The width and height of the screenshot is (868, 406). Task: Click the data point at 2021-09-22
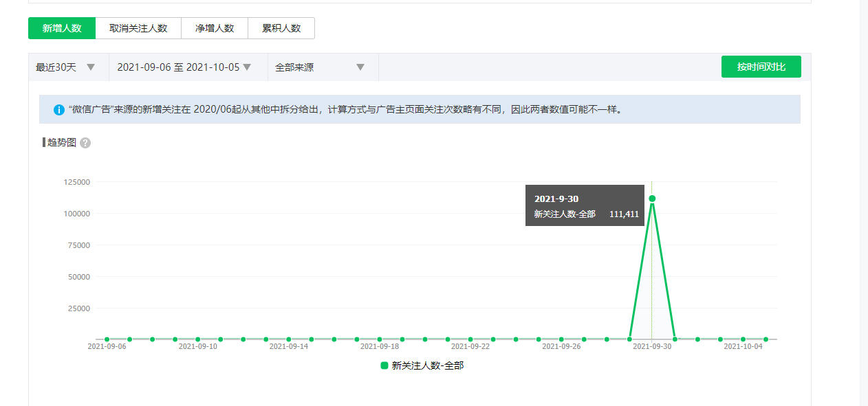click(x=470, y=339)
